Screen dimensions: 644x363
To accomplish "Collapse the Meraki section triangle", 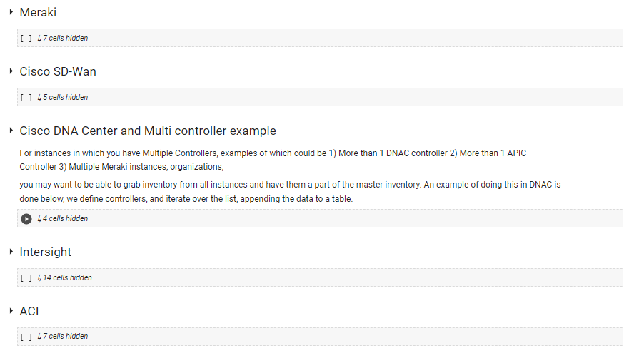I will [11, 12].
